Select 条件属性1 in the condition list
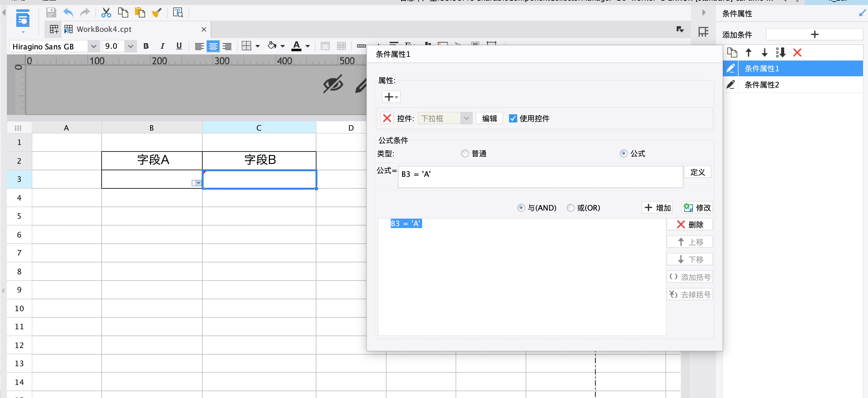Image resolution: width=868 pixels, height=398 pixels. (800, 68)
